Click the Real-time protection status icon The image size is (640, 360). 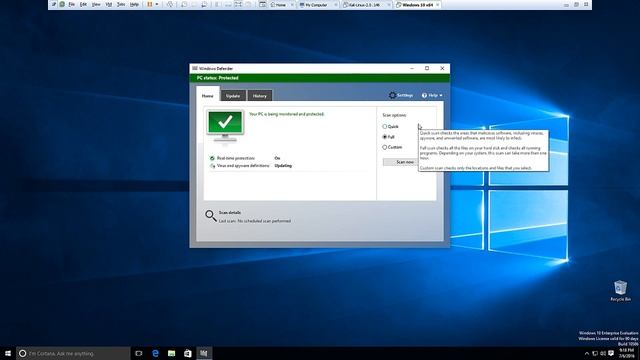click(x=212, y=158)
